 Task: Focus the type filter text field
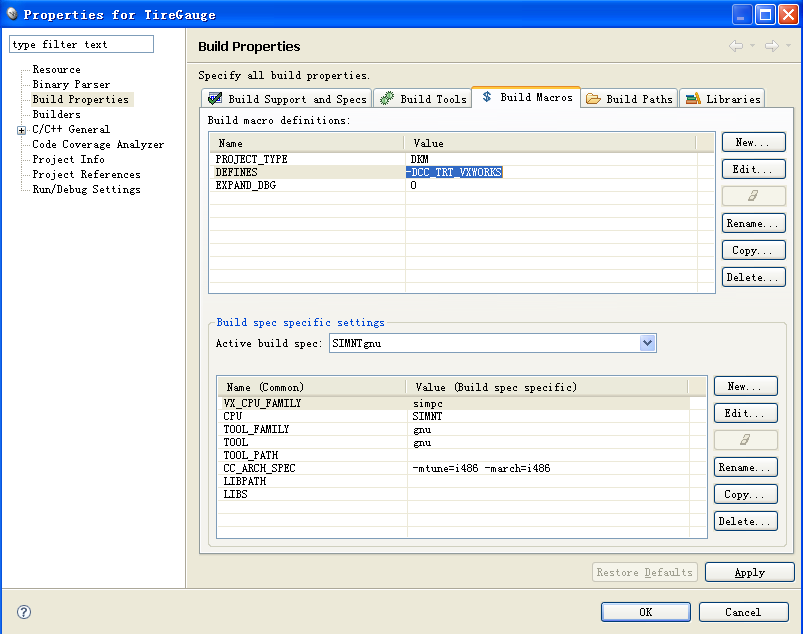[81, 44]
